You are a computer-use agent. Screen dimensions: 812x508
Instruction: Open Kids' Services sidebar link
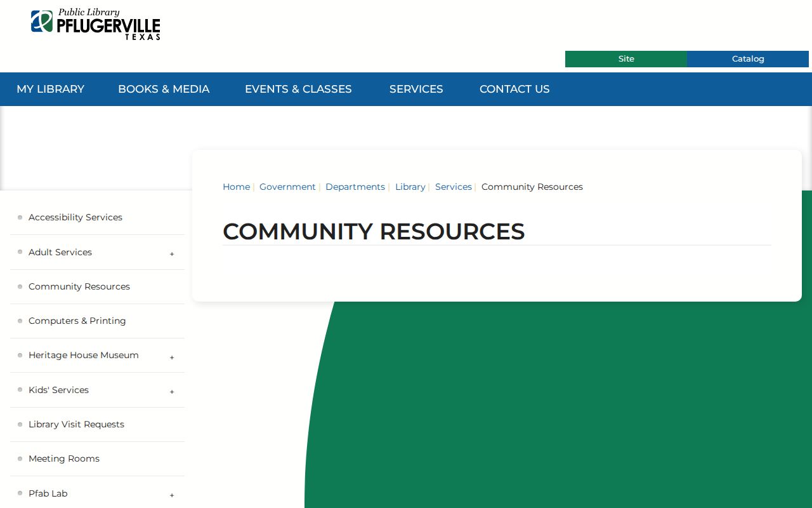59,390
